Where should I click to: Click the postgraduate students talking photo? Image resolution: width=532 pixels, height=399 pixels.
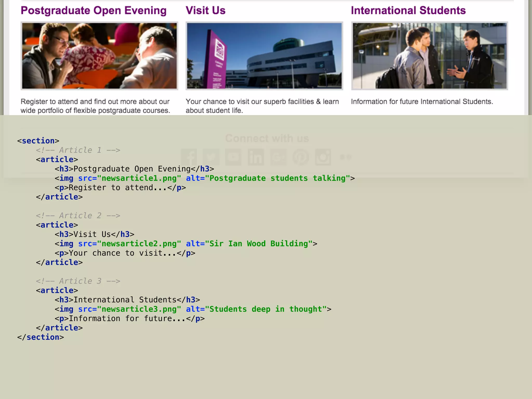point(99,56)
